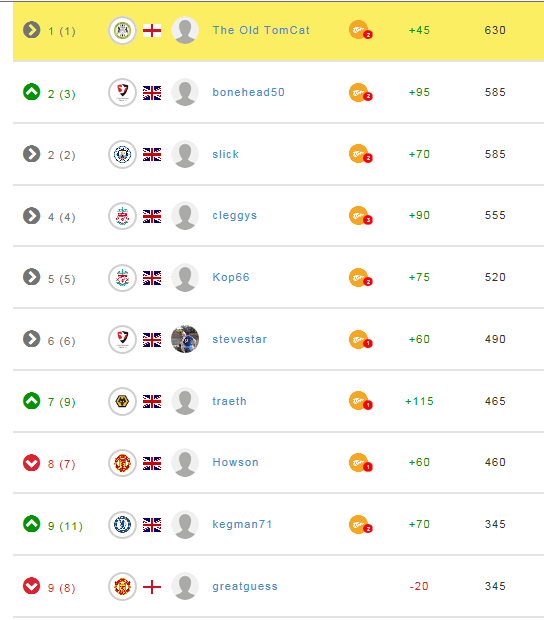The height and width of the screenshot is (620, 544).
Task: Open the greatguess username link
Action: point(245,586)
